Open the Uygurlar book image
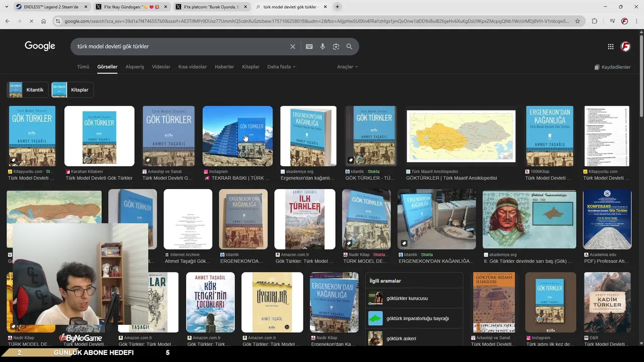Screen dimensions: 644x362 272,302
